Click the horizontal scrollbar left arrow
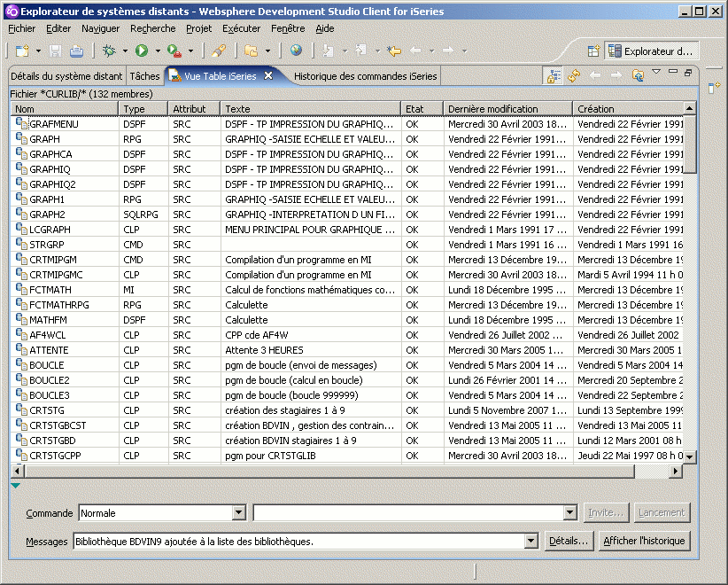The height and width of the screenshot is (585, 728). 17,472
